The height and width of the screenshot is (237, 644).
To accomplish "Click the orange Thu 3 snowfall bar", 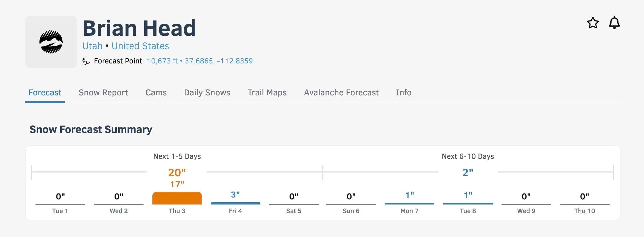I will pos(177,198).
